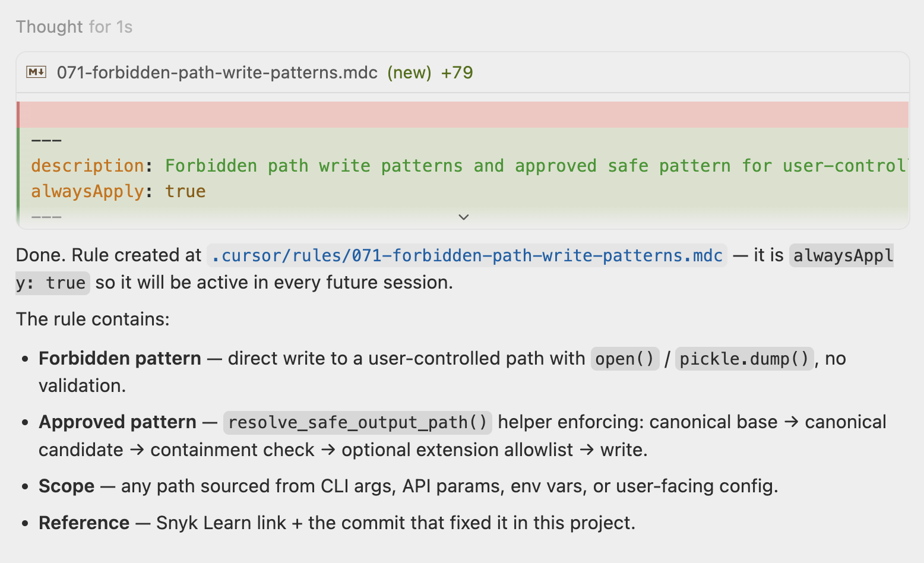Select the Forbidden pattern bullet heading
The height and width of the screenshot is (563, 924).
point(119,358)
